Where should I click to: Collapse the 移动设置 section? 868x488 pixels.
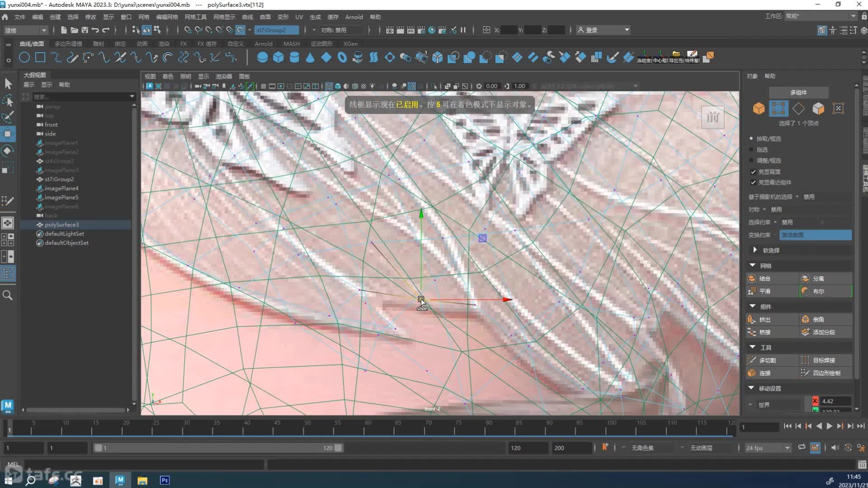click(x=751, y=388)
